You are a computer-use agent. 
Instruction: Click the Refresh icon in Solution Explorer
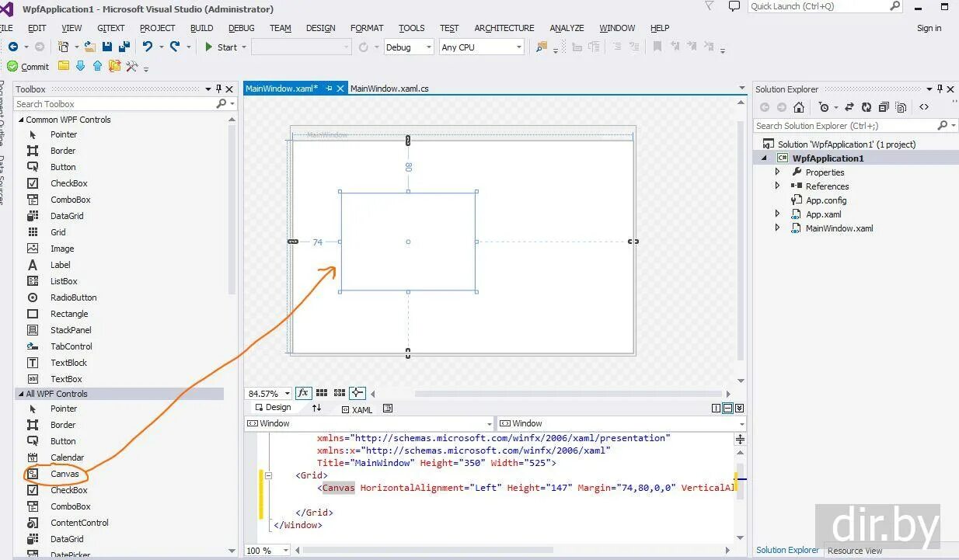coord(866,107)
